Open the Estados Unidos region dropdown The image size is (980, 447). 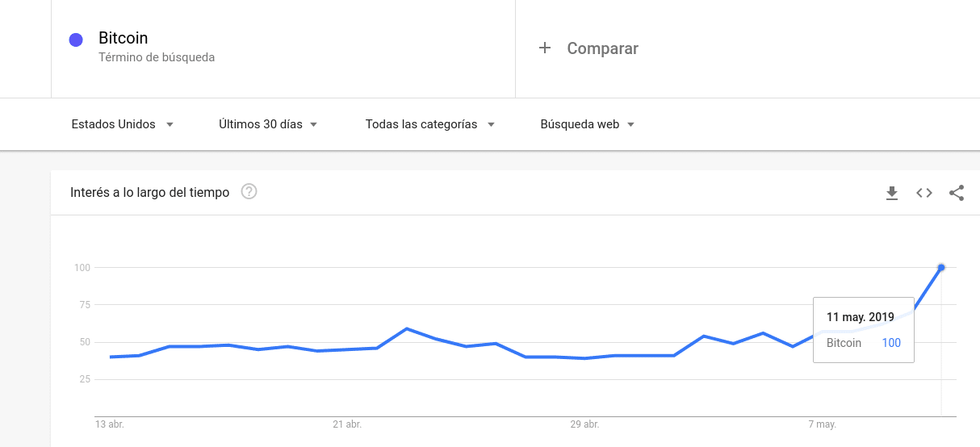[x=123, y=124]
